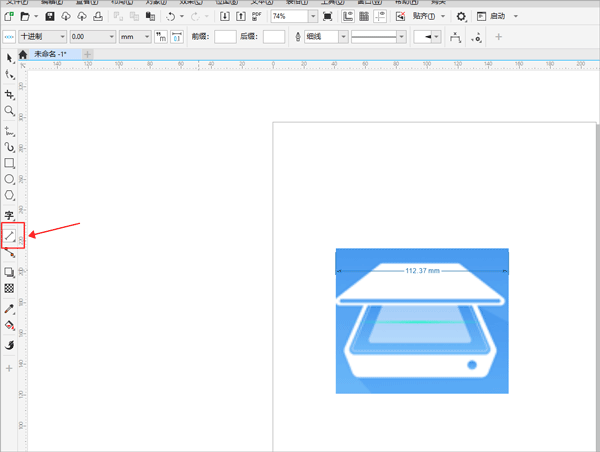This screenshot has height=452, width=600.
Task: Select the Zoom magnifier tool
Action: 9,111
